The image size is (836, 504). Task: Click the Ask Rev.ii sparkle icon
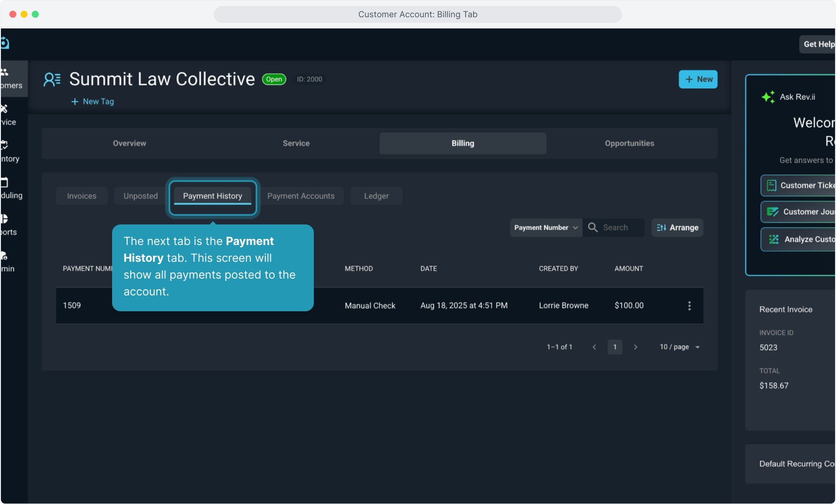tap(768, 97)
